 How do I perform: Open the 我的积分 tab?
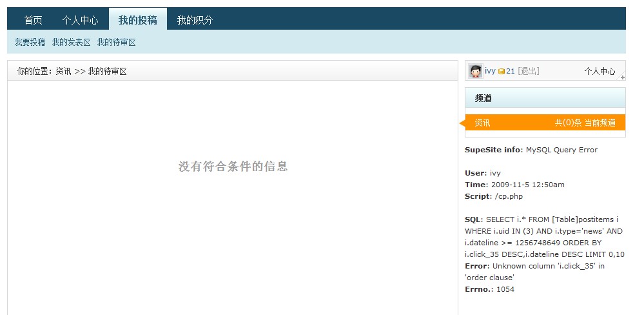click(x=195, y=20)
